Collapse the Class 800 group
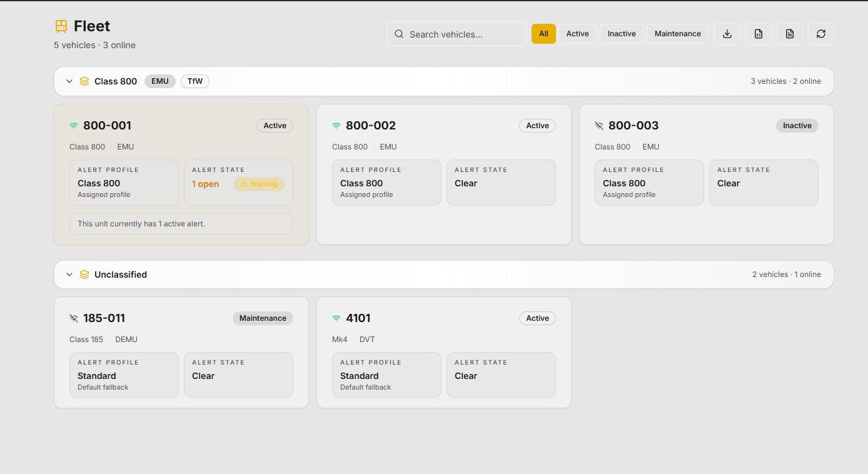 pyautogui.click(x=69, y=81)
